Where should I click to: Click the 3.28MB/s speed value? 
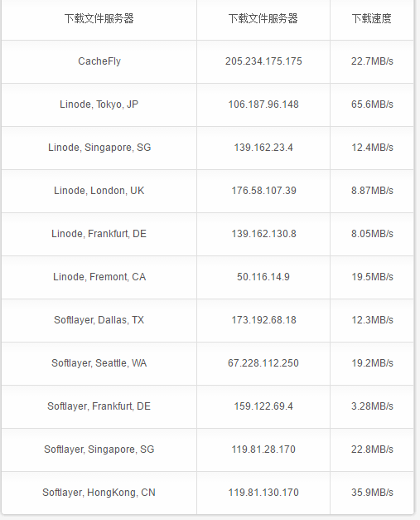point(372,406)
